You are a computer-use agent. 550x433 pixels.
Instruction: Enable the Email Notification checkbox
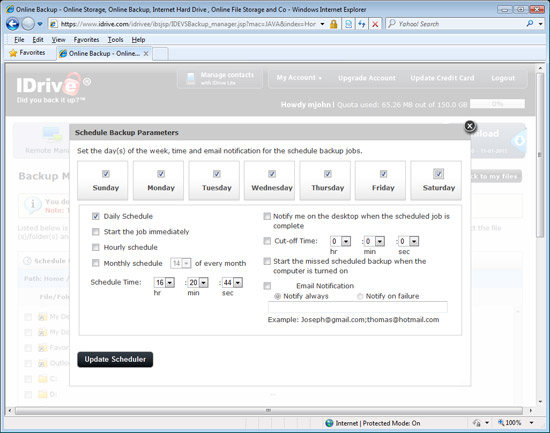pos(267,286)
